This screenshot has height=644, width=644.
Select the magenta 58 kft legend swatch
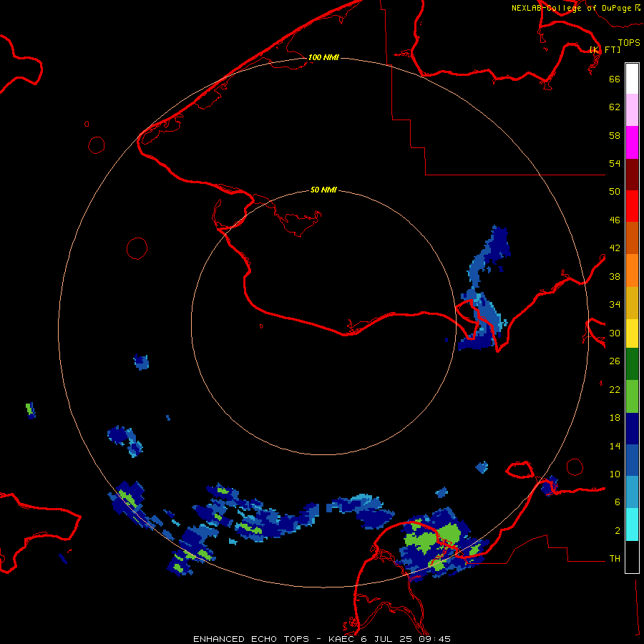[x=632, y=142]
